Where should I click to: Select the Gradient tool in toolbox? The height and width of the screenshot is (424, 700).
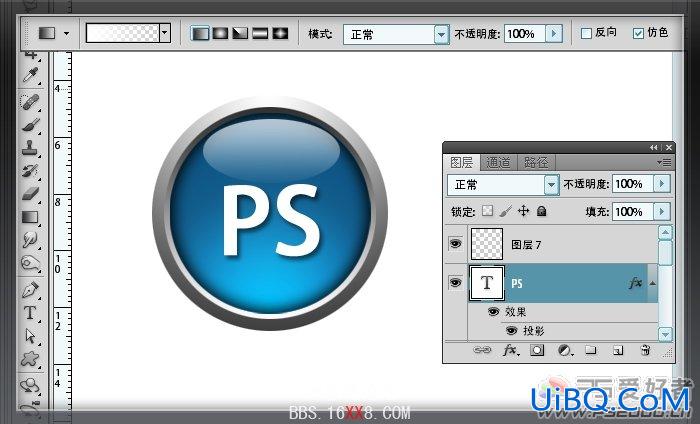pos(30,217)
